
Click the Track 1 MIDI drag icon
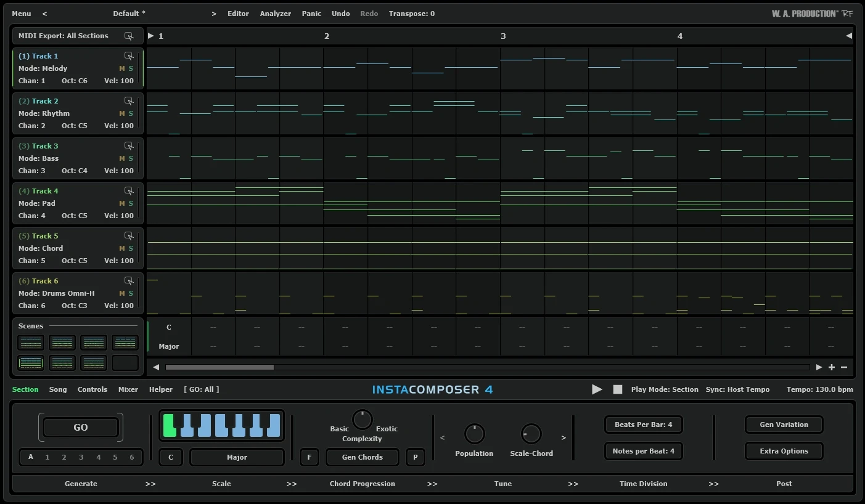129,56
